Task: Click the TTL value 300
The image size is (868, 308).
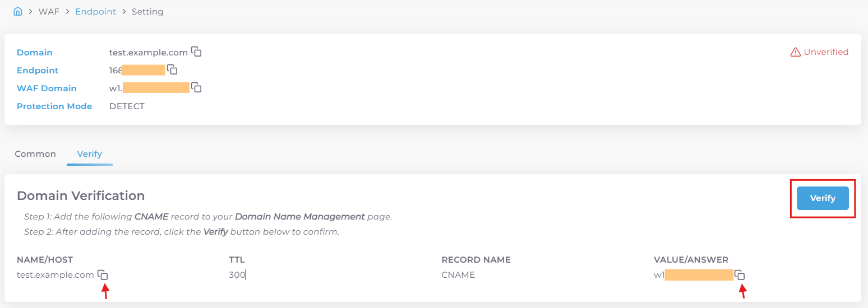Action: [237, 275]
